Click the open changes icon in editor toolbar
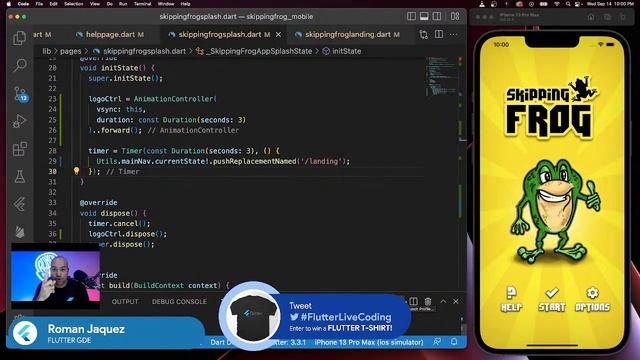The height and width of the screenshot is (360, 640). click(423, 35)
